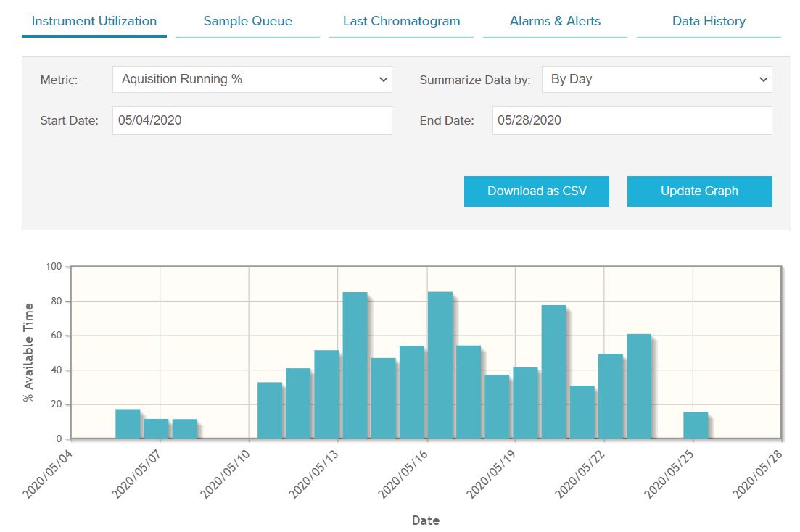
Task: Click the End Date input field
Action: tap(632, 120)
